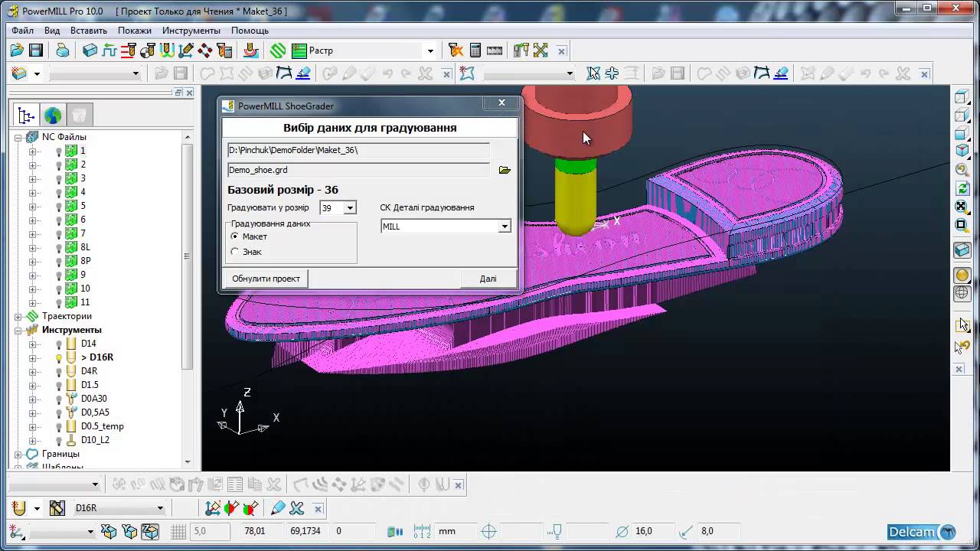
Task: Click the tool diameter symbol icon
Action: 622,531
